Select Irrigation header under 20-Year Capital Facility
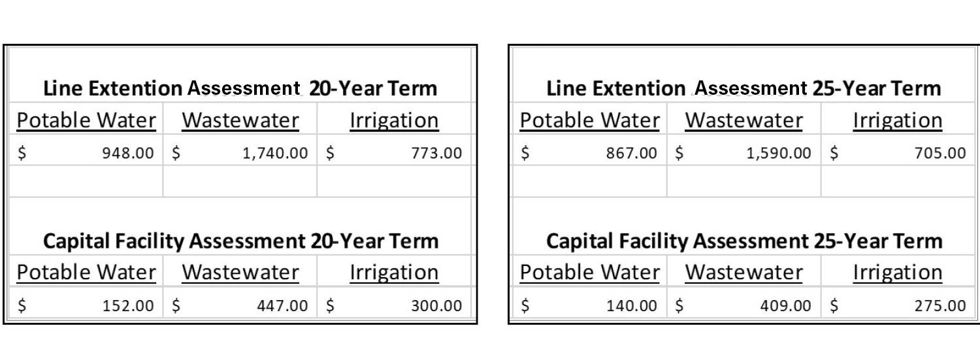 (394, 272)
